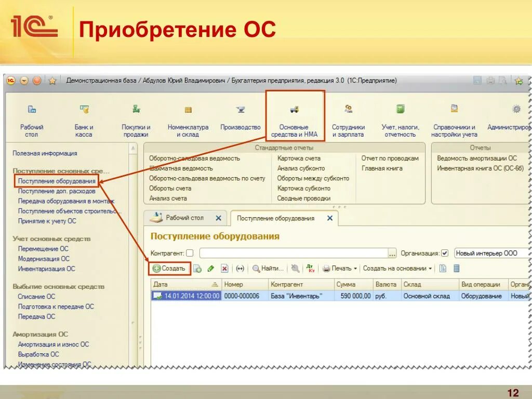The height and width of the screenshot is (399, 532).
Task: Open Передача оборудования в монтаж link
Action: tap(66, 201)
